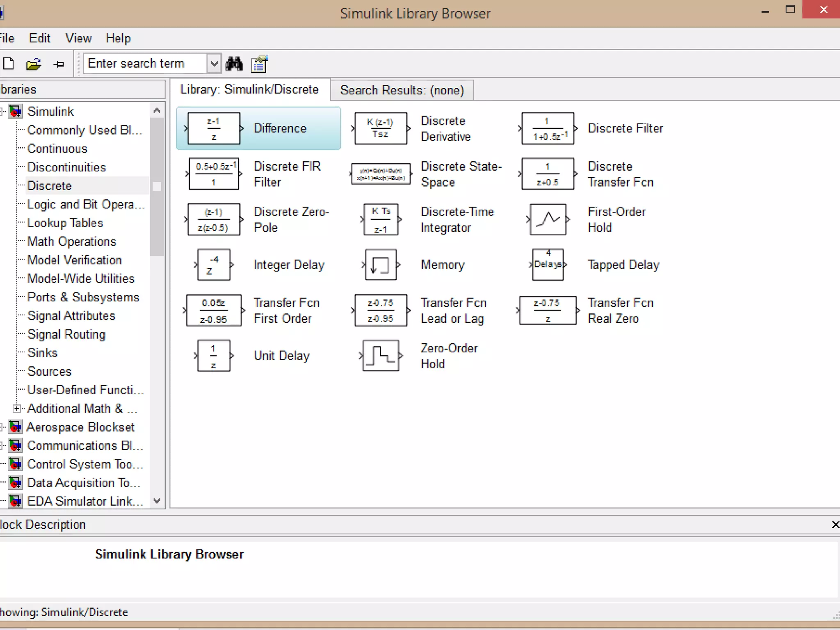Select the Memory block icon
The image size is (840, 630).
(381, 265)
